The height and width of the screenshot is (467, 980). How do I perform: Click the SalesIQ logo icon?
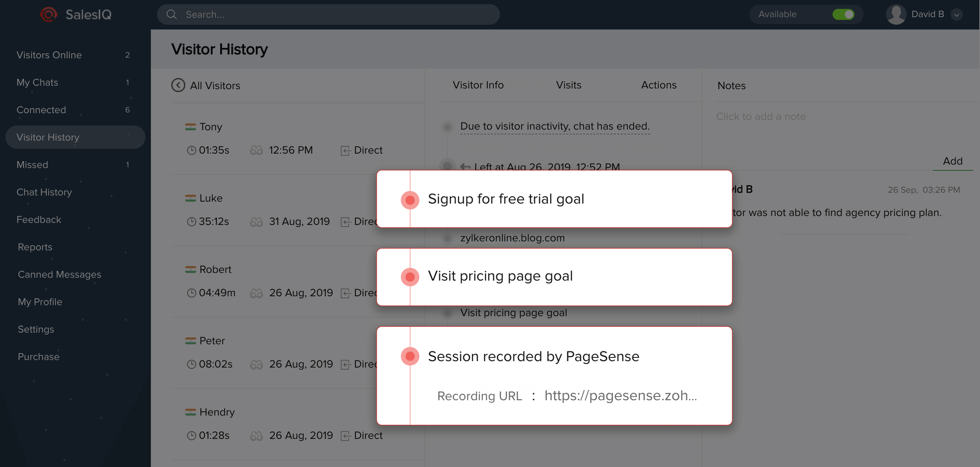[x=49, y=14]
